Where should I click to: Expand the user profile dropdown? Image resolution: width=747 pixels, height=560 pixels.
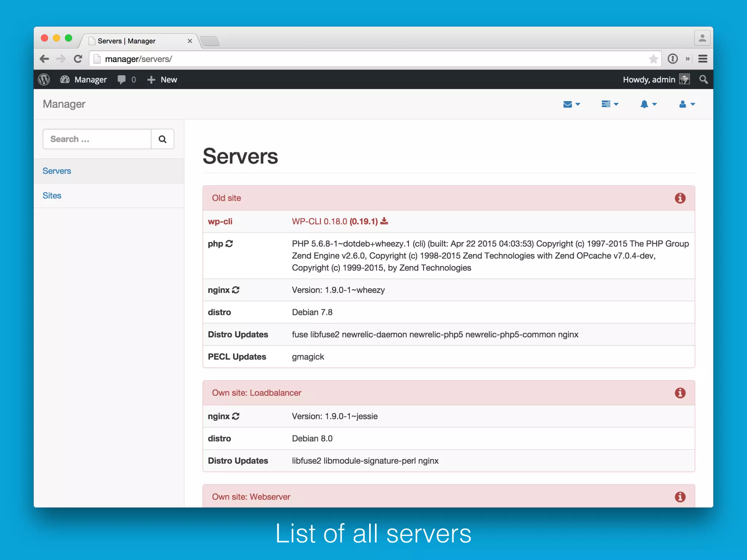tap(687, 104)
